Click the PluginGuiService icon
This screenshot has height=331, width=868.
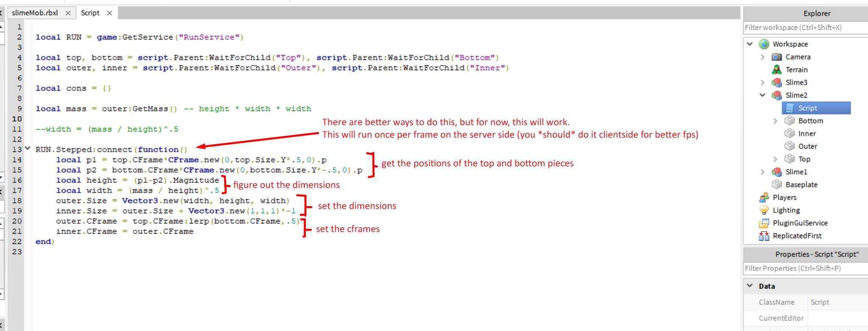[764, 223]
